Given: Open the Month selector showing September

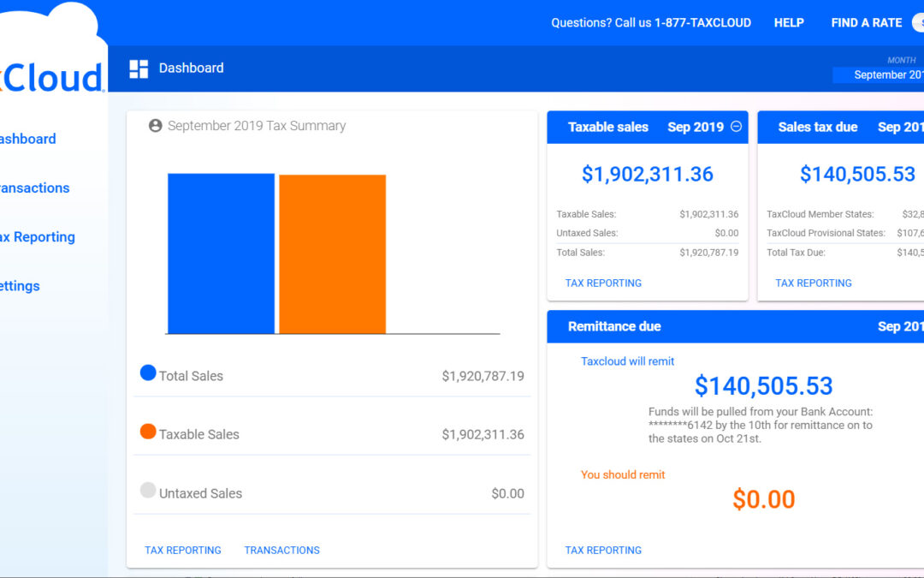Looking at the screenshot, I should [878, 74].
